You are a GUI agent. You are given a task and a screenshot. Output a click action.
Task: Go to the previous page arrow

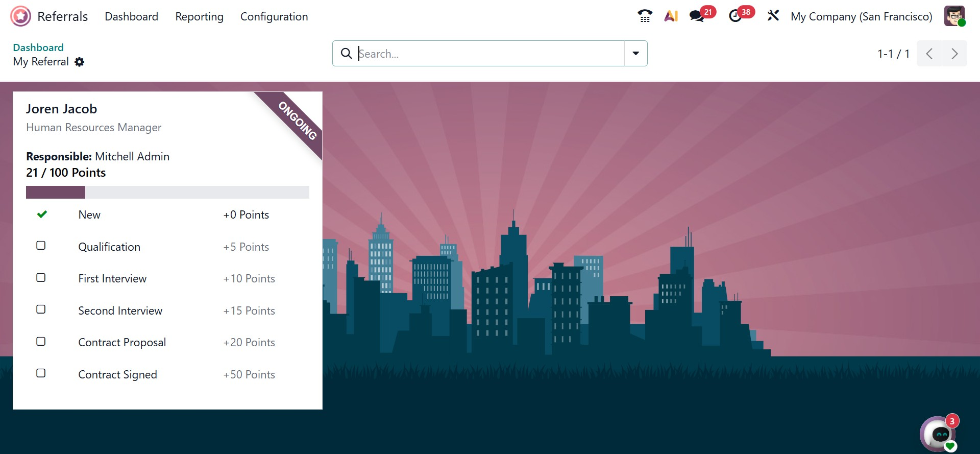[929, 54]
